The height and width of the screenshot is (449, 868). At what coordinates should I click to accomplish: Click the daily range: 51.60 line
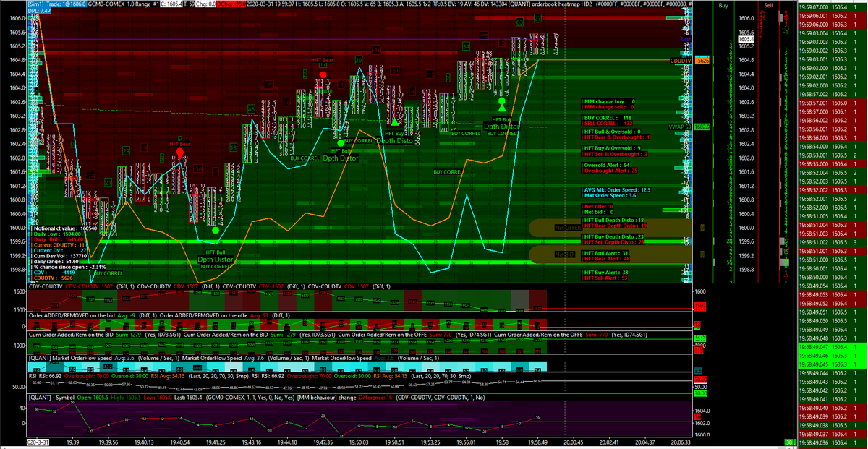(x=55, y=262)
